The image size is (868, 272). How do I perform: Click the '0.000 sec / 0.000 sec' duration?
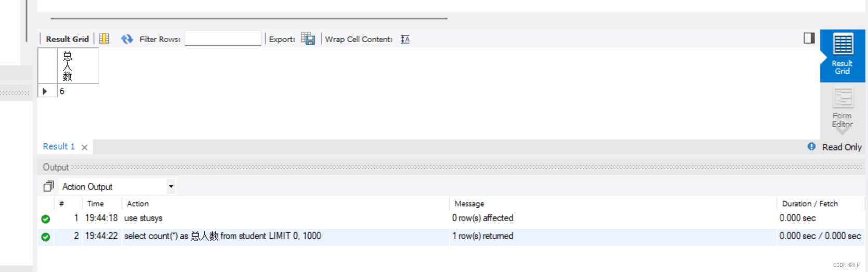[x=820, y=236]
